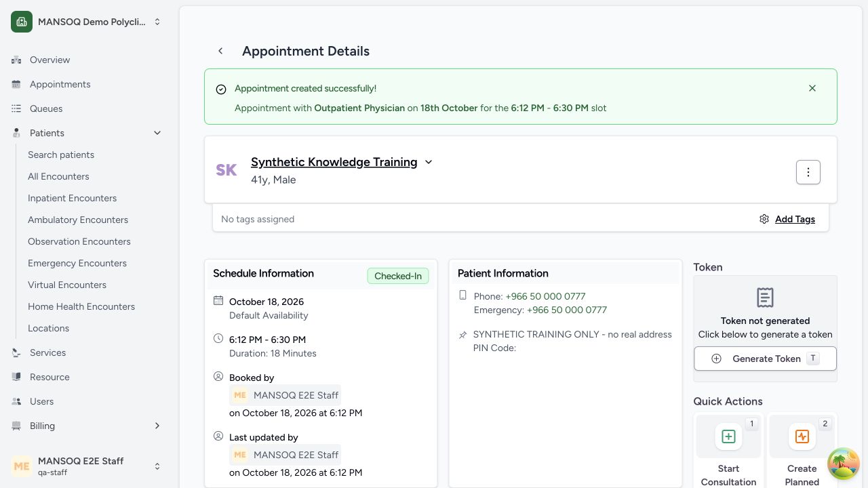Screen dimensions: 868x488
Task: Click the Checked-In status badge
Action: 398,276
